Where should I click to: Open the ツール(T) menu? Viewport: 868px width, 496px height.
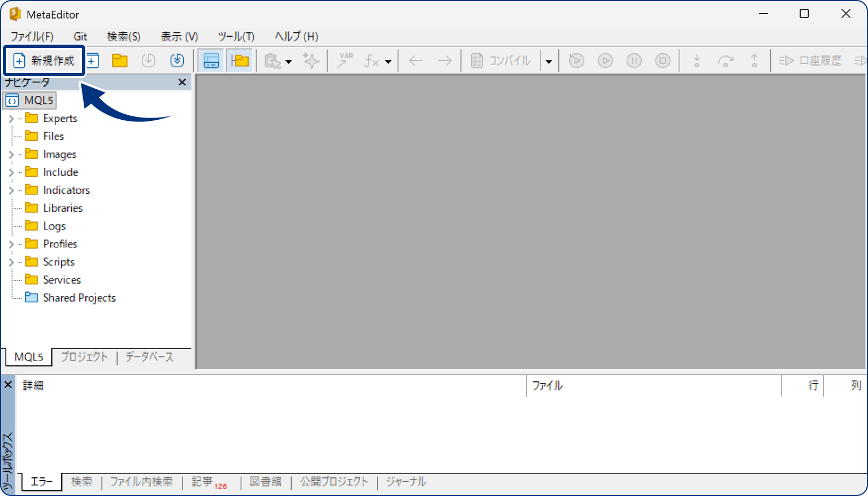coord(236,37)
